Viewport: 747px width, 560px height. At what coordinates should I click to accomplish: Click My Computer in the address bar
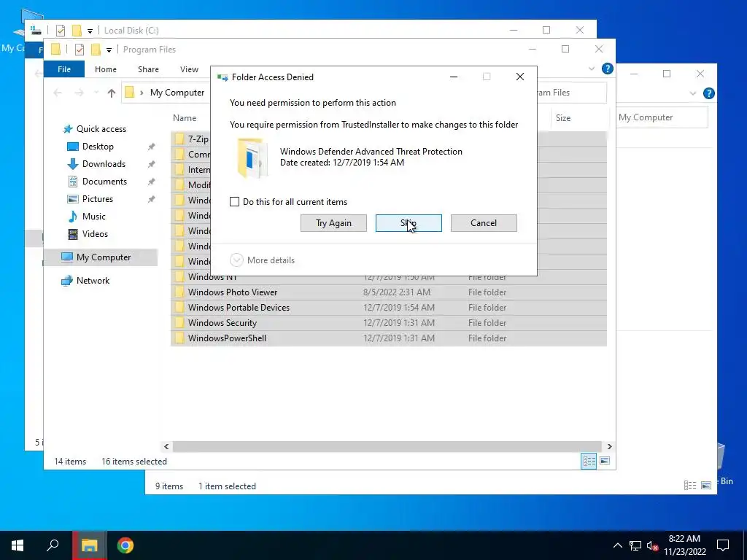click(177, 93)
